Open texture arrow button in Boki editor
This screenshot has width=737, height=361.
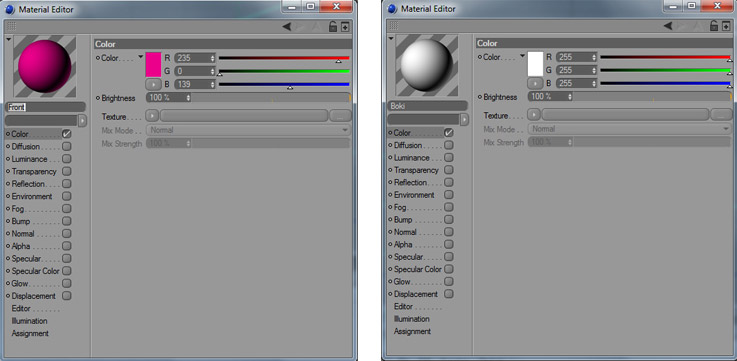[533, 114]
